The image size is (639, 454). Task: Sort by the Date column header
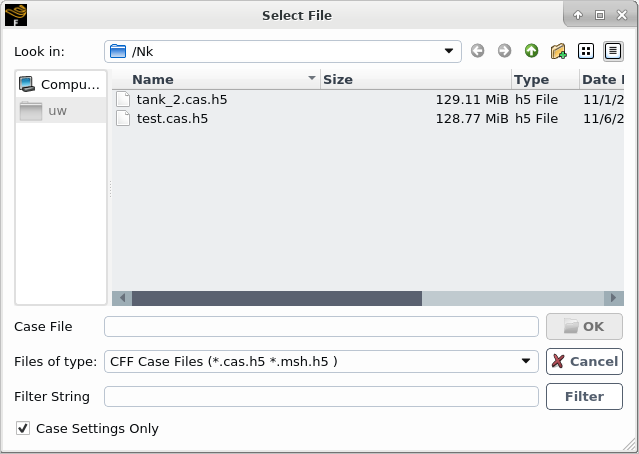click(x=602, y=79)
